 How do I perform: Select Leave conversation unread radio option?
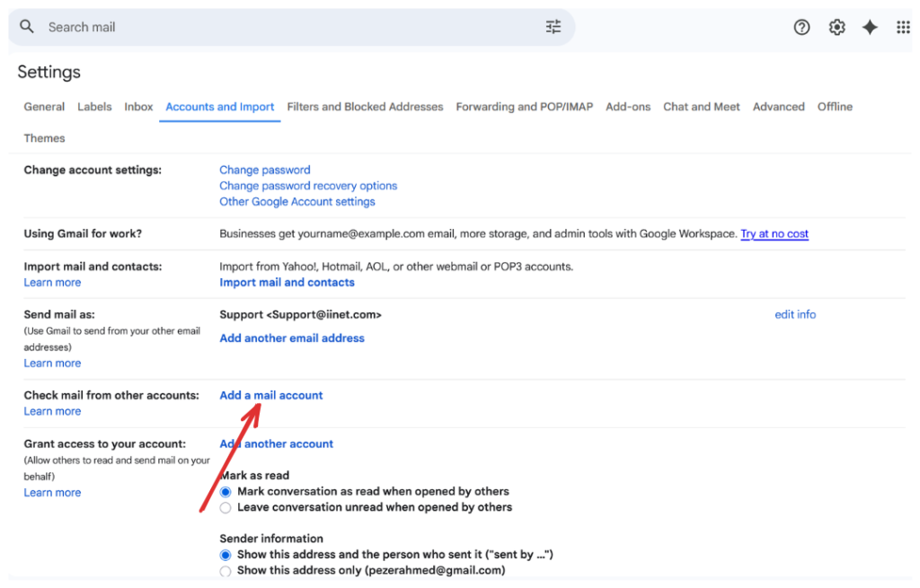point(226,508)
